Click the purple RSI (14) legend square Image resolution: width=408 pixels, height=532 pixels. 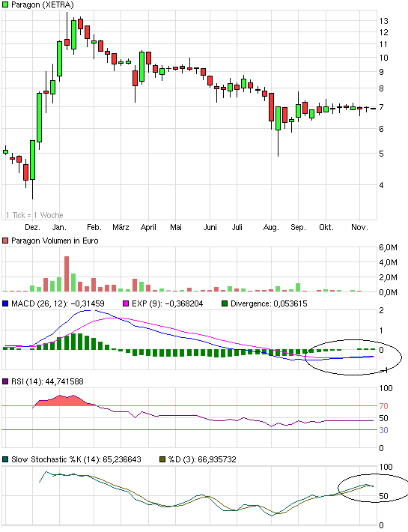[x=5, y=381]
